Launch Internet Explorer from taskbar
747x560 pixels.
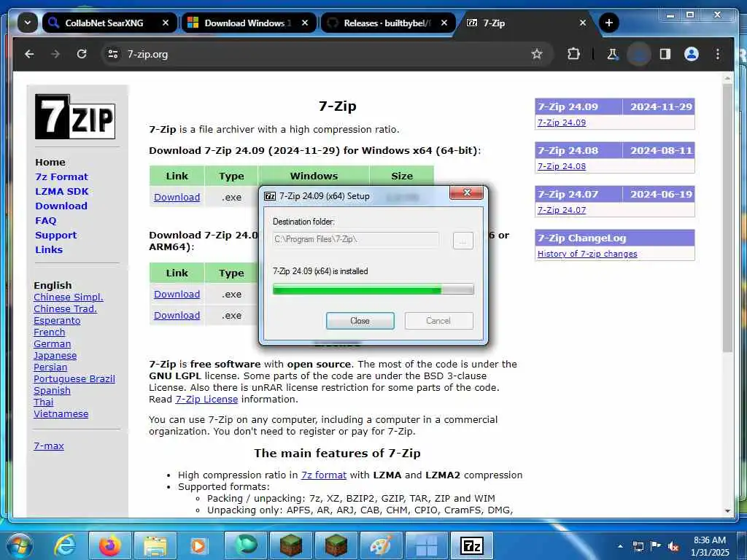click(x=64, y=545)
